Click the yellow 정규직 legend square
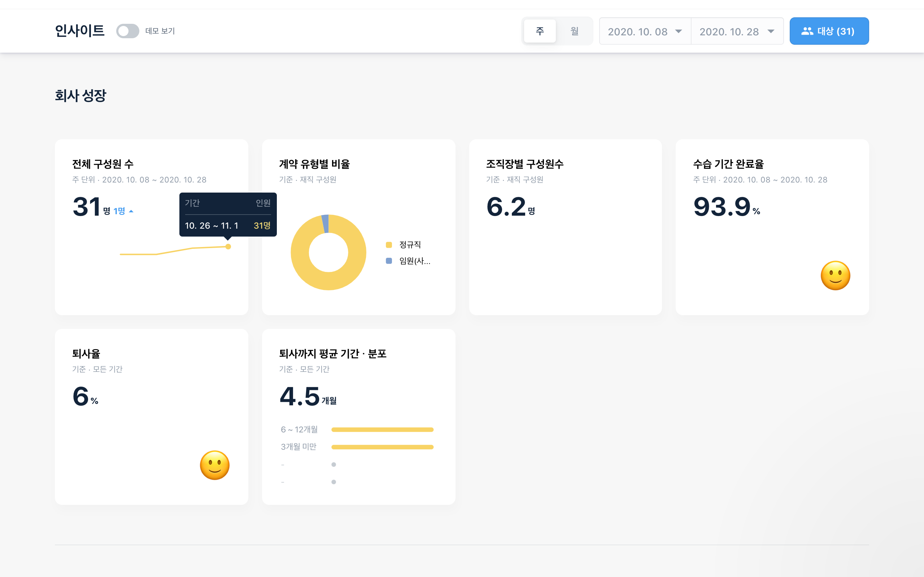The height and width of the screenshot is (577, 924). click(389, 245)
